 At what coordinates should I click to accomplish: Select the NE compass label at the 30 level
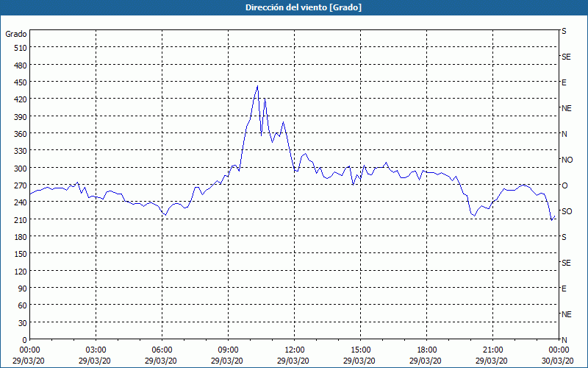[566, 314]
